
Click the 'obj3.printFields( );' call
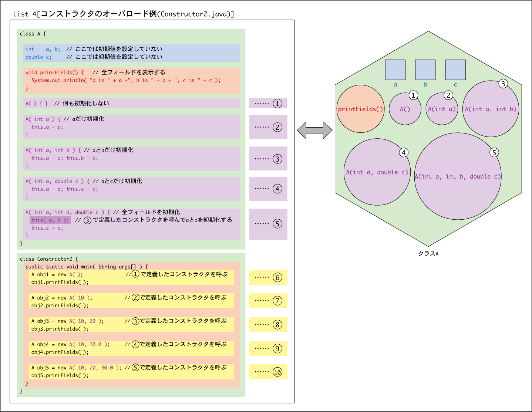60,329
